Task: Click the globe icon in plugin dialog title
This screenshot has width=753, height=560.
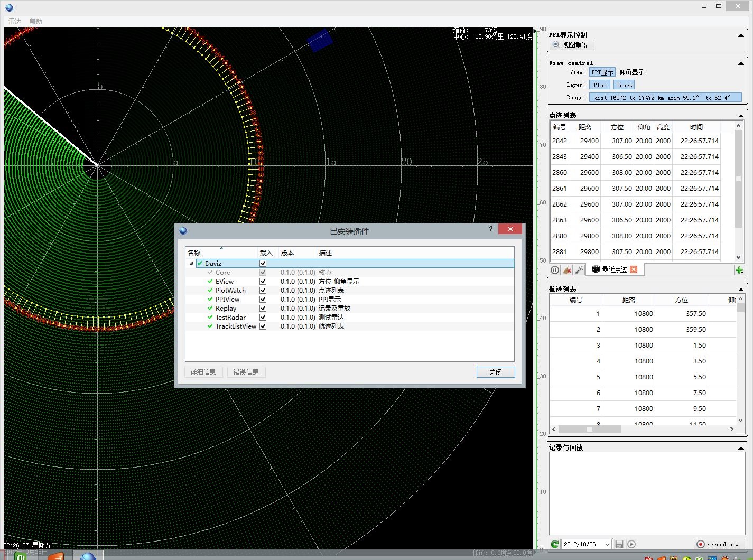Action: tap(183, 230)
